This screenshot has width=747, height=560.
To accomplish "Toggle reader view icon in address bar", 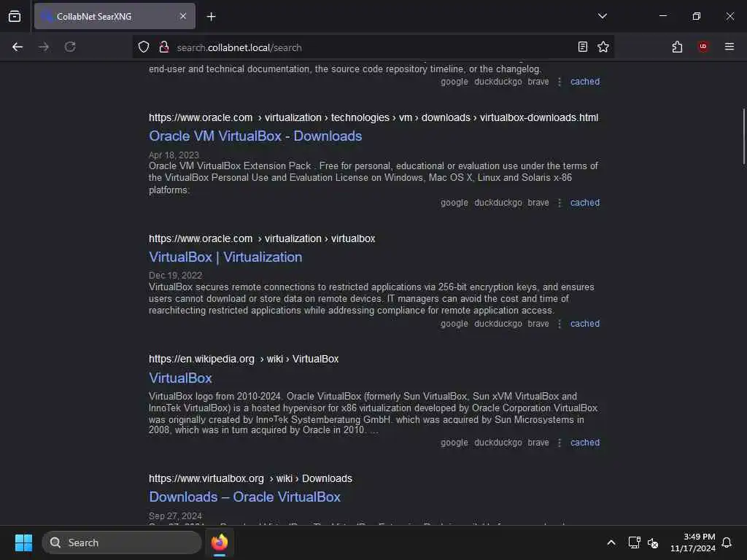I will [582, 47].
